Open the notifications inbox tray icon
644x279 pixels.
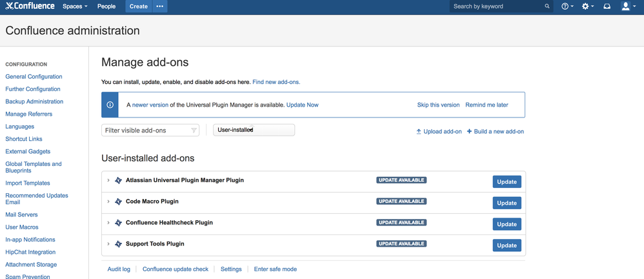point(607,6)
